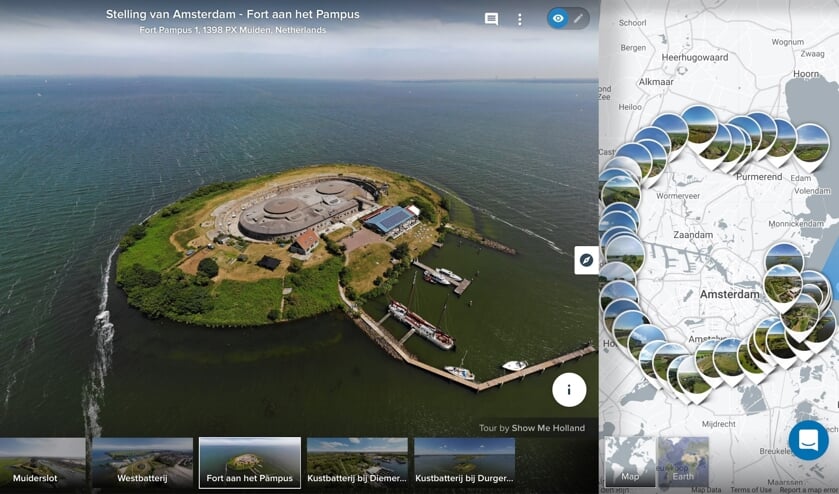Click the compass orientation button

(586, 260)
